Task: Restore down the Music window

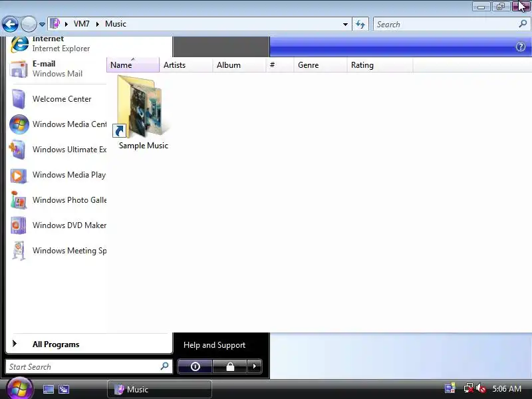Action: tap(501, 7)
